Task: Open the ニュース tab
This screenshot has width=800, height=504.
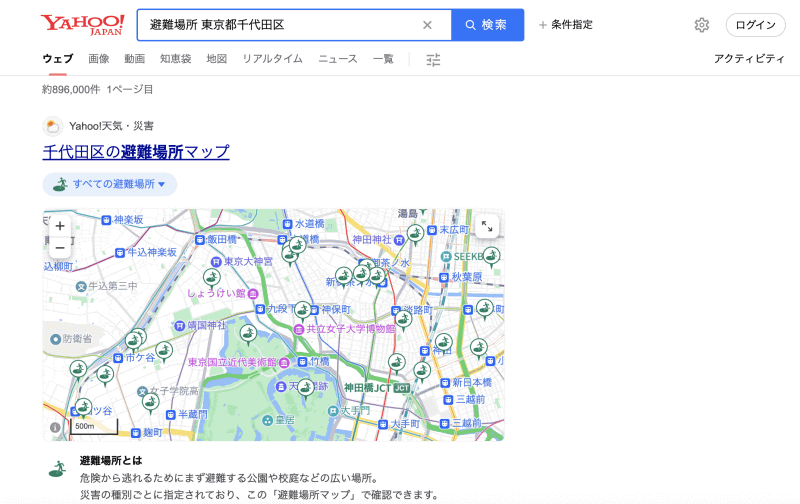Action: tap(338, 59)
